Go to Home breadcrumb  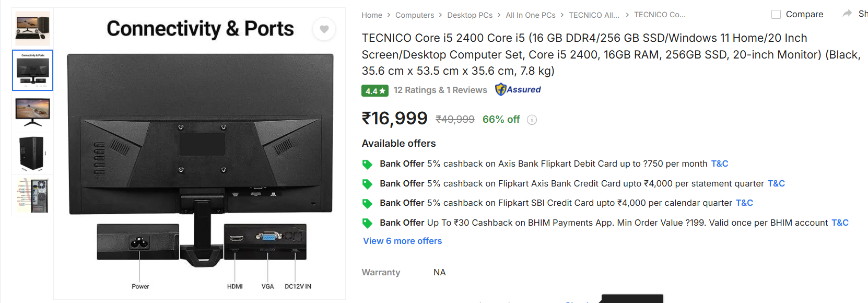tap(372, 15)
